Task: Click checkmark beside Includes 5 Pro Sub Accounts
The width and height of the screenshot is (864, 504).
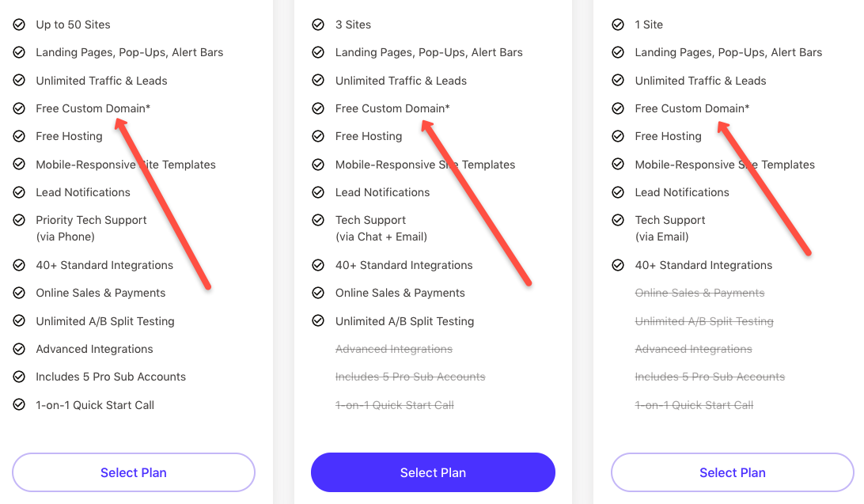Action: 19,377
